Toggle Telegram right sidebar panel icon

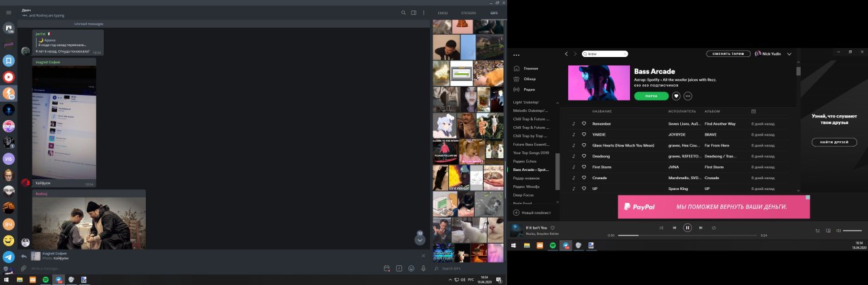click(x=413, y=12)
